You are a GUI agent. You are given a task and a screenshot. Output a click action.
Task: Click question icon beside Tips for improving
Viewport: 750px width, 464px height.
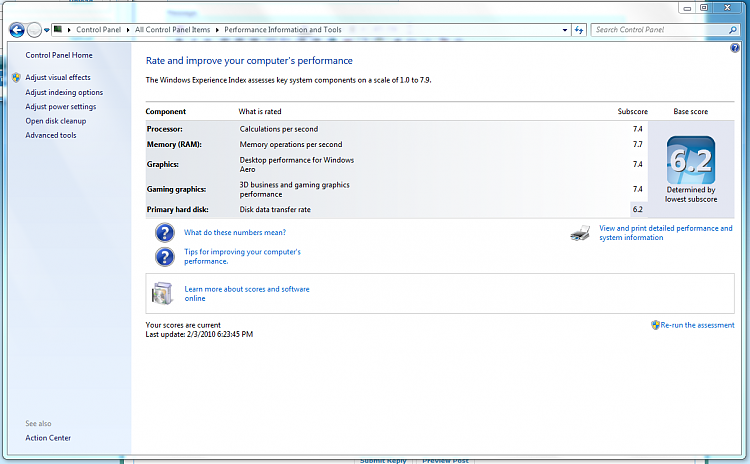point(165,257)
